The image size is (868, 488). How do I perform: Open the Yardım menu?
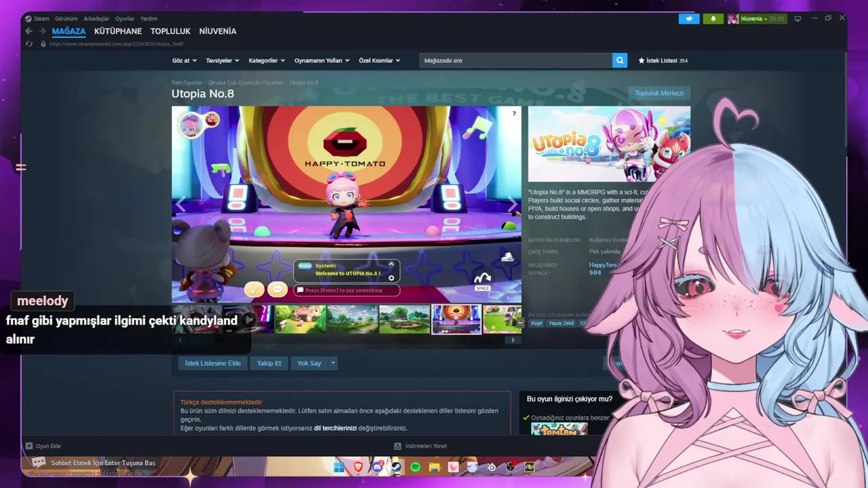coord(149,19)
